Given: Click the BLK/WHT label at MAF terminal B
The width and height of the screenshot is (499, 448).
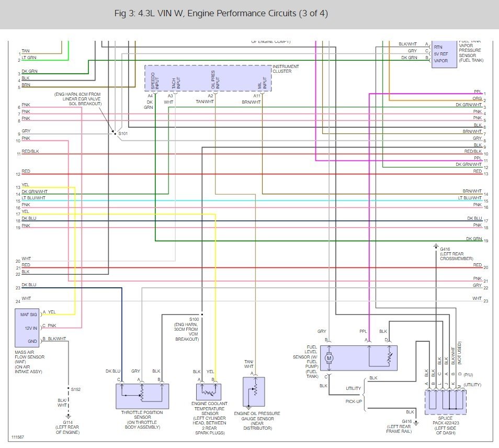Looking at the screenshot, I should (x=56, y=339).
